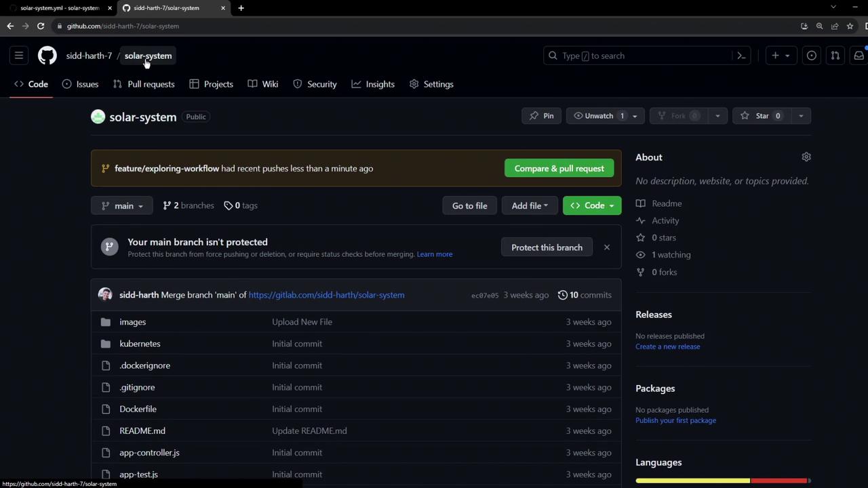Click the kubernetes folder icon

(x=106, y=344)
